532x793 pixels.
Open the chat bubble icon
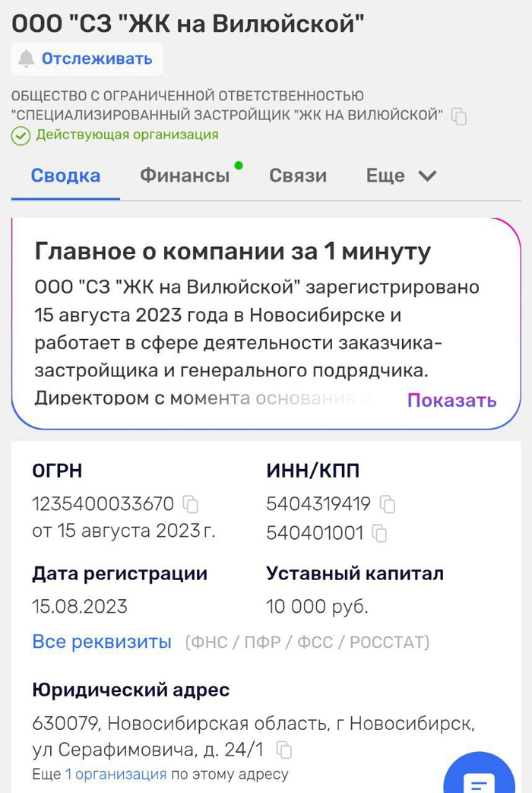[x=480, y=779]
